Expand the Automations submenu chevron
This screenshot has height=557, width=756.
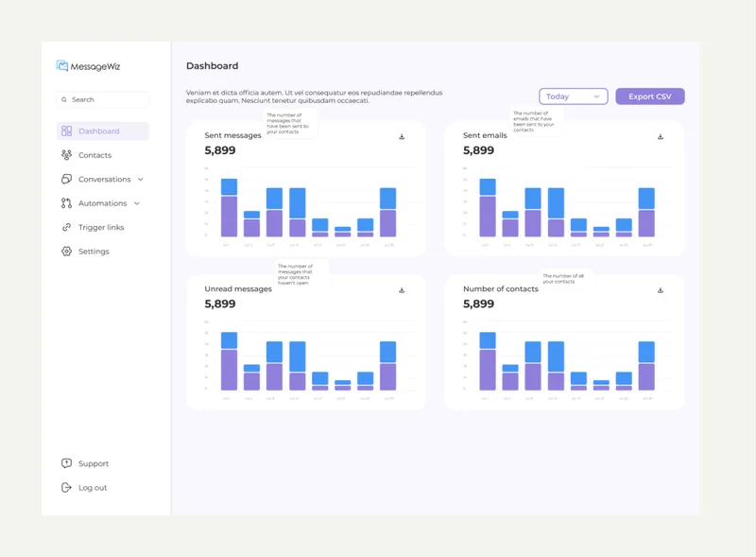[137, 203]
